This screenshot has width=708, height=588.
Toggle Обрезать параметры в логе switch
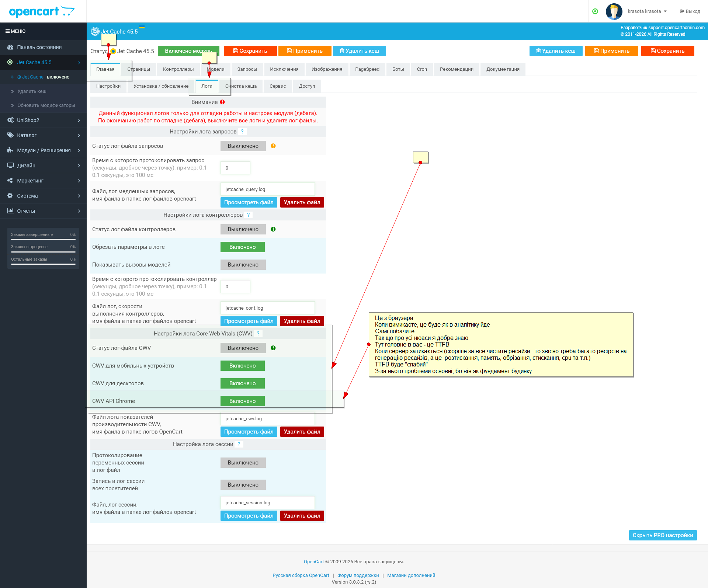[x=242, y=247]
